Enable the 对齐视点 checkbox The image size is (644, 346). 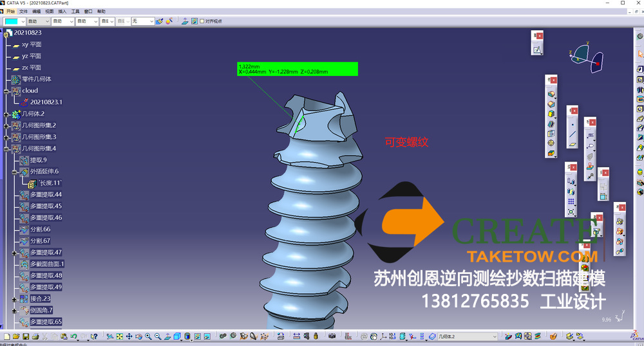[202, 21]
